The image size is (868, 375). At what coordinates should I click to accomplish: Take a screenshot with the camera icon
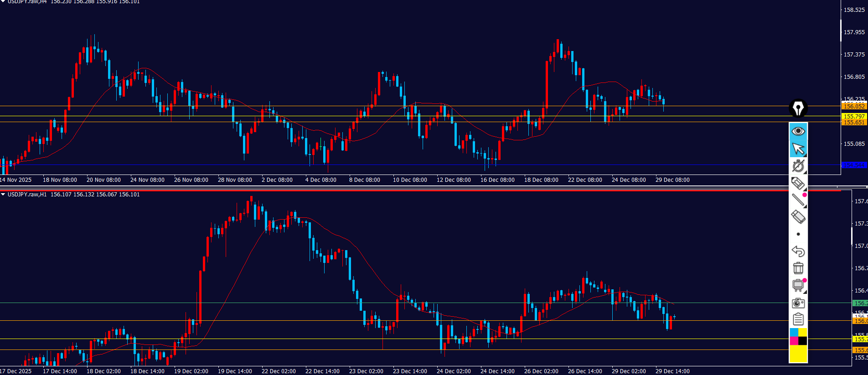pyautogui.click(x=798, y=303)
